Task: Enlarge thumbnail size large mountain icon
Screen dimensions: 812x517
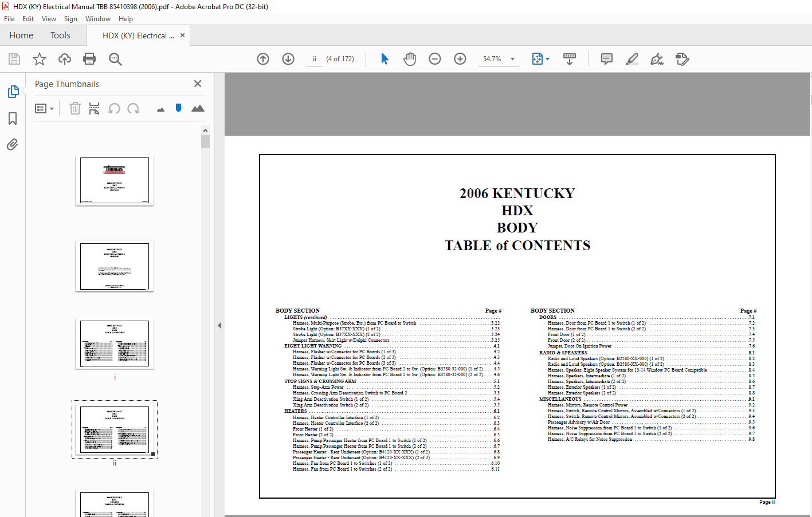Action: (x=198, y=108)
